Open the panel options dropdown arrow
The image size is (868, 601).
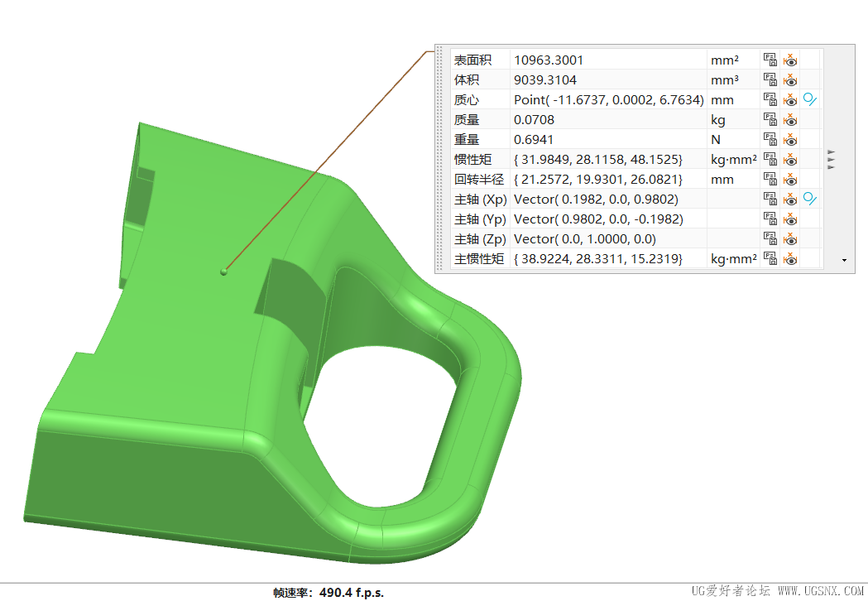[844, 260]
